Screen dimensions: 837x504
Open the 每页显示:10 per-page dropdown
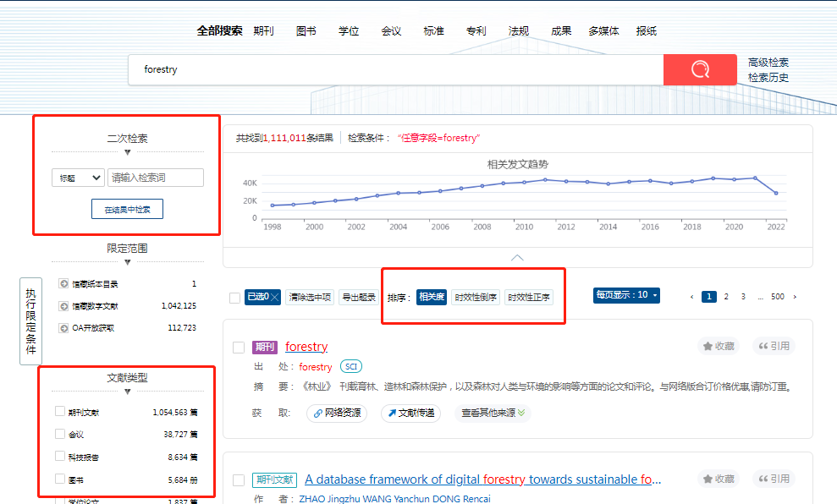pyautogui.click(x=626, y=295)
